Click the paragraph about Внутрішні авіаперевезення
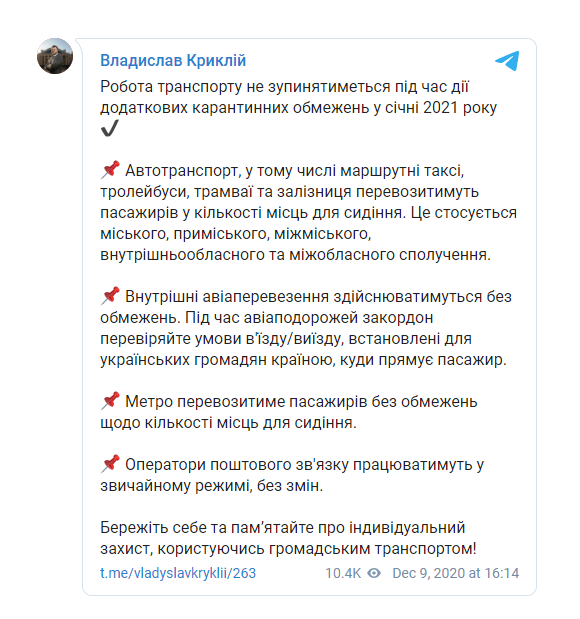This screenshot has height=619, width=580. [306, 328]
